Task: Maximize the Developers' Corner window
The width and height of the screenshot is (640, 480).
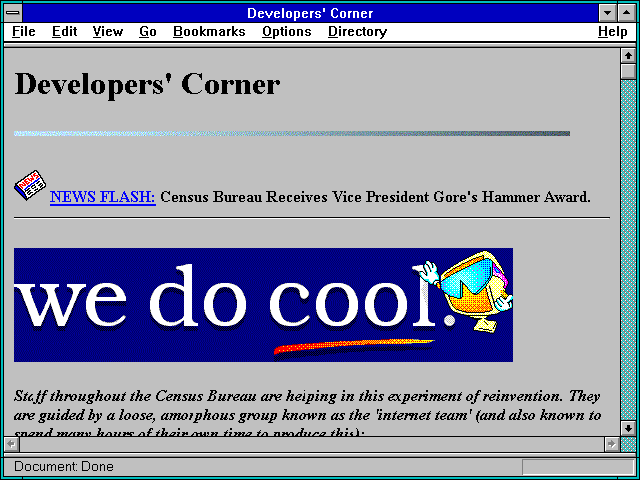Action: tap(627, 13)
